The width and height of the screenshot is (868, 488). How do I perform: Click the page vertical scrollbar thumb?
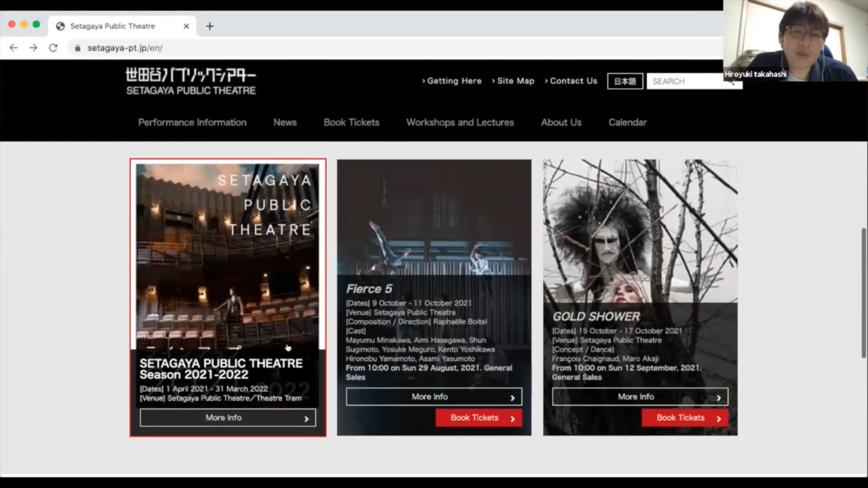click(863, 293)
